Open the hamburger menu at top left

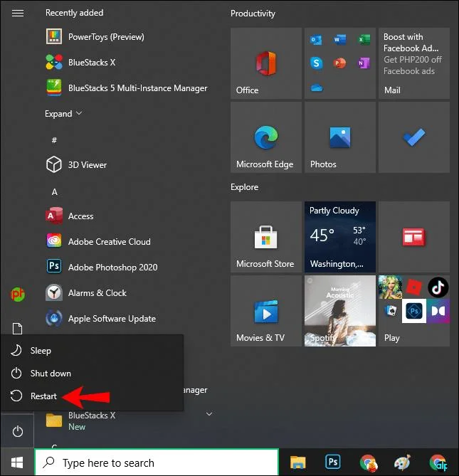[18, 13]
